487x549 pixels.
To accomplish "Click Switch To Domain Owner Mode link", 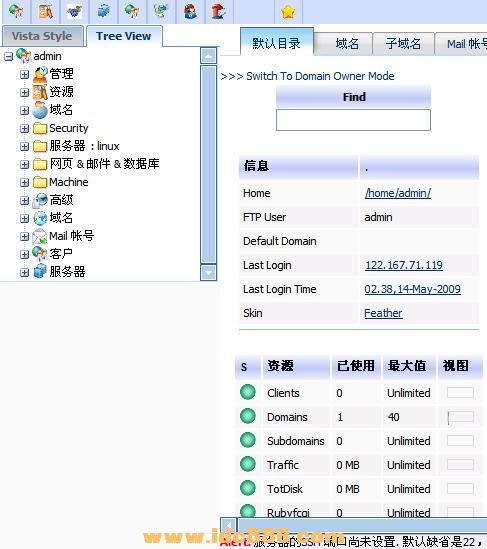I will pyautogui.click(x=320, y=76).
